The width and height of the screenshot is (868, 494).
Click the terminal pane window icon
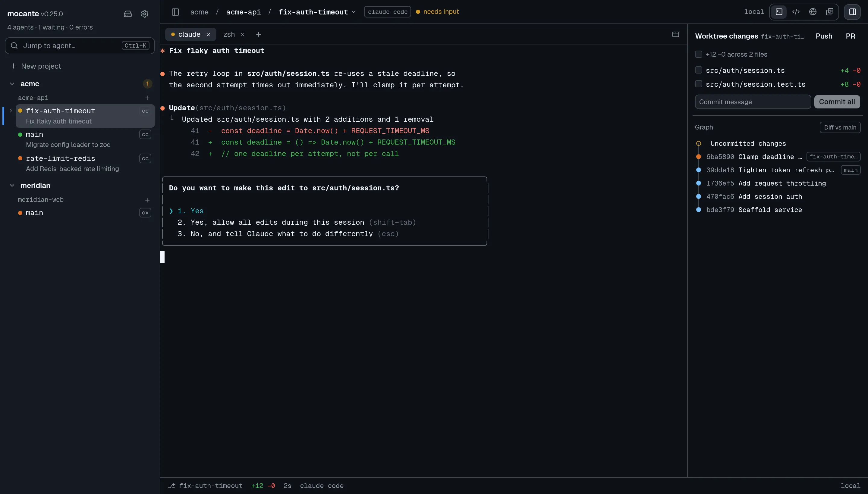pyautogui.click(x=675, y=34)
